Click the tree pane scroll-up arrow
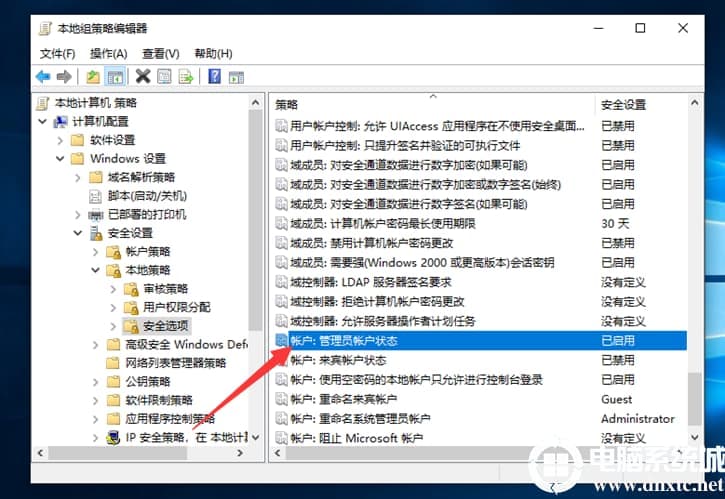 click(255, 103)
